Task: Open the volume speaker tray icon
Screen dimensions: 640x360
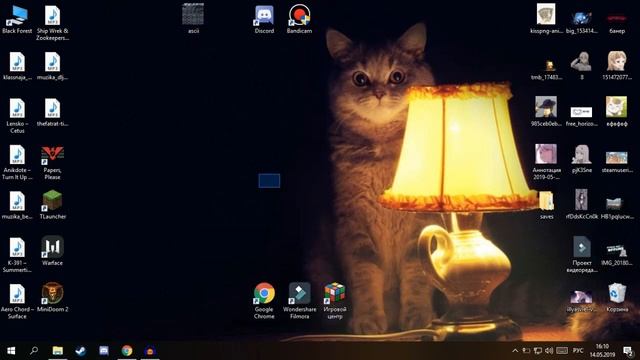Action: [x=549, y=351]
